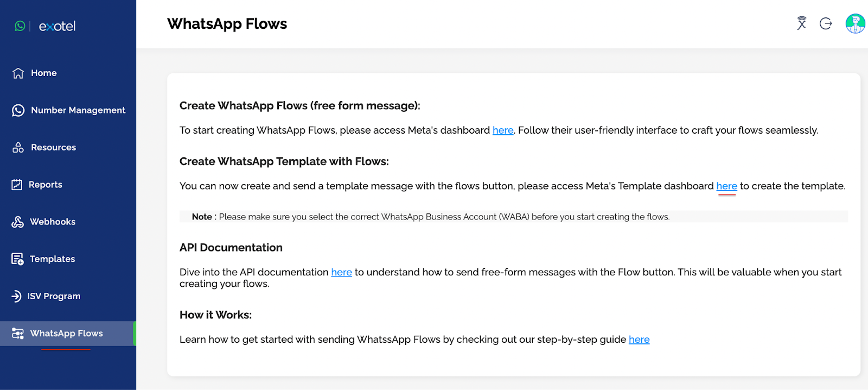Open Meta's dashboard via the first here link
The width and height of the screenshot is (868, 390).
point(502,130)
